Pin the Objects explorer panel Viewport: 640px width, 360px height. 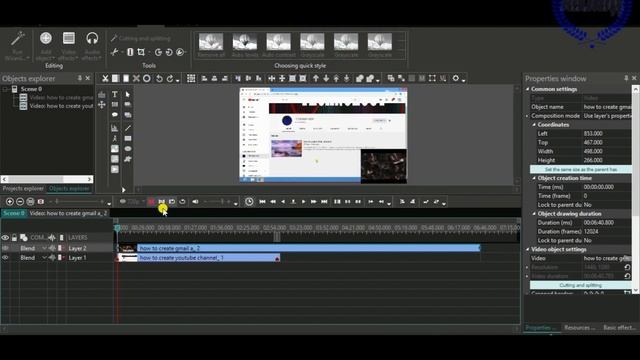[x=80, y=78]
